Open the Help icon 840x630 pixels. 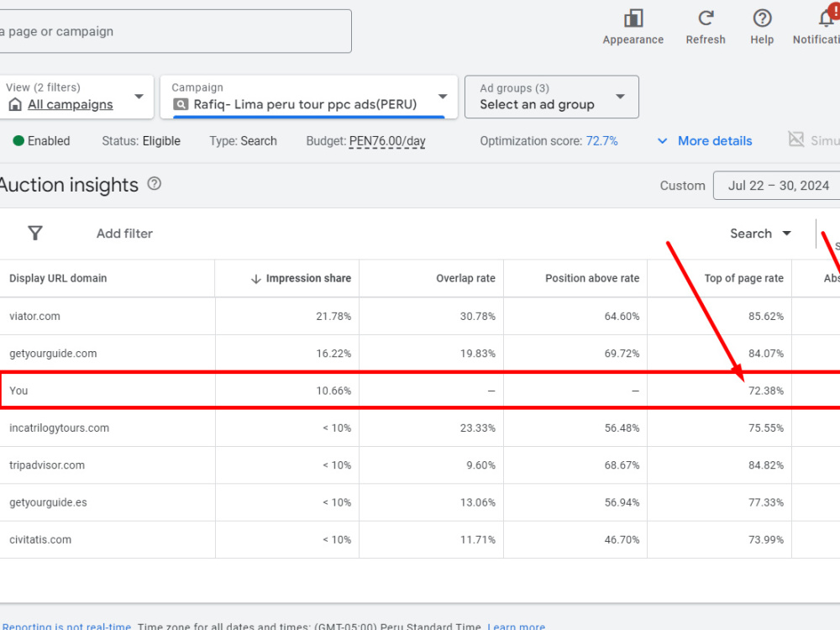(762, 18)
